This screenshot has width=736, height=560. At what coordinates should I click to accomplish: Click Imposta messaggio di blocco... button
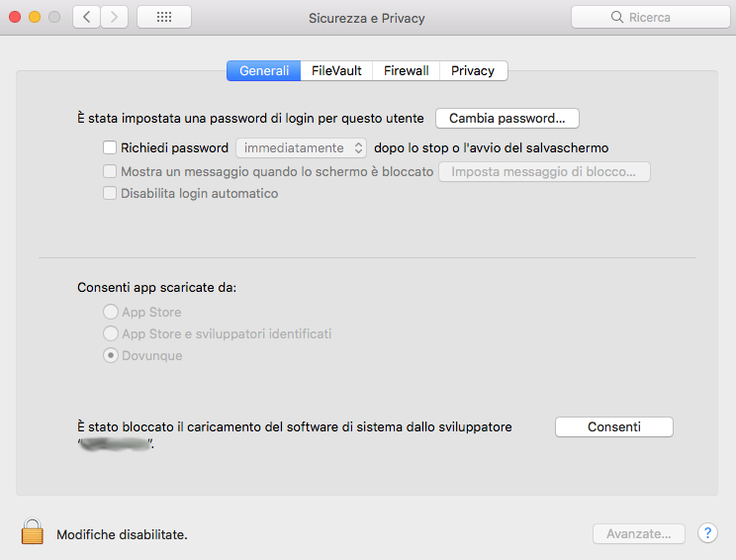click(544, 172)
